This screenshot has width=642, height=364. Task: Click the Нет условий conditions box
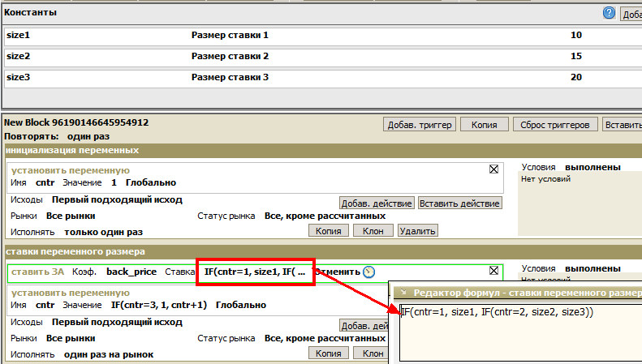(x=580, y=203)
